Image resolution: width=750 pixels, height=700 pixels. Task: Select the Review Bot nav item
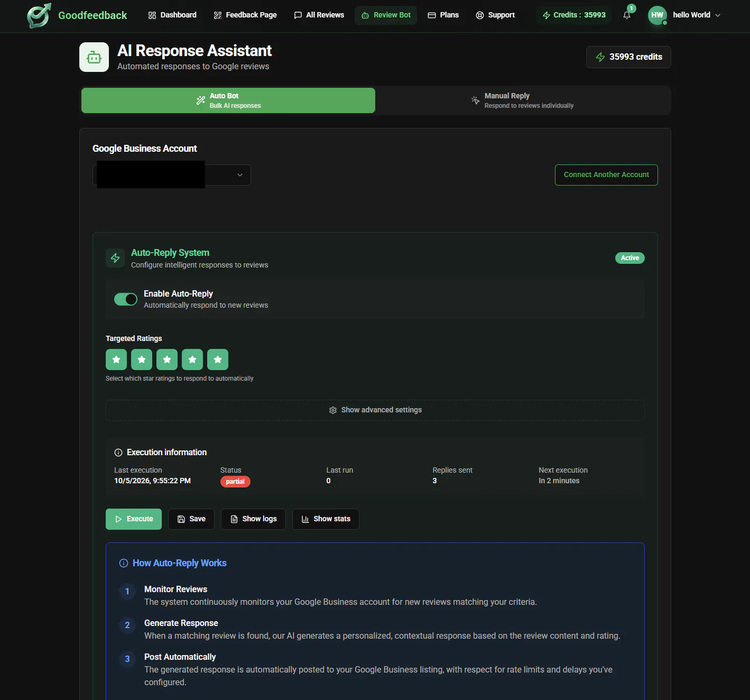pyautogui.click(x=386, y=15)
